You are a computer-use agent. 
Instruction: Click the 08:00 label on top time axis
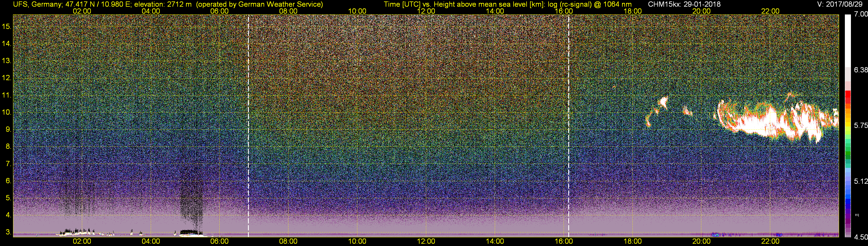click(x=288, y=11)
